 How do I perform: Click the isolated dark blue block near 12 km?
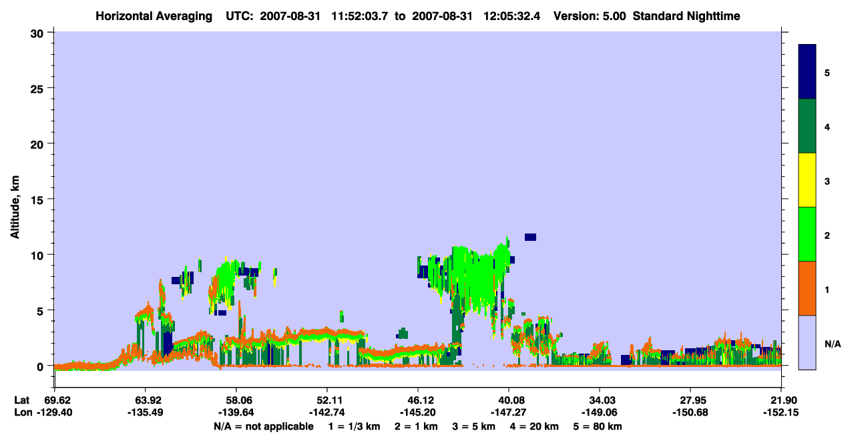coord(530,237)
